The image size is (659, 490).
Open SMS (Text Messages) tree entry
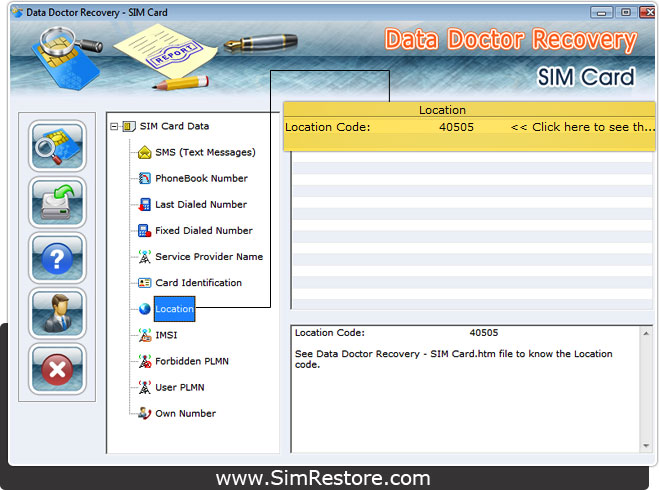coord(206,152)
